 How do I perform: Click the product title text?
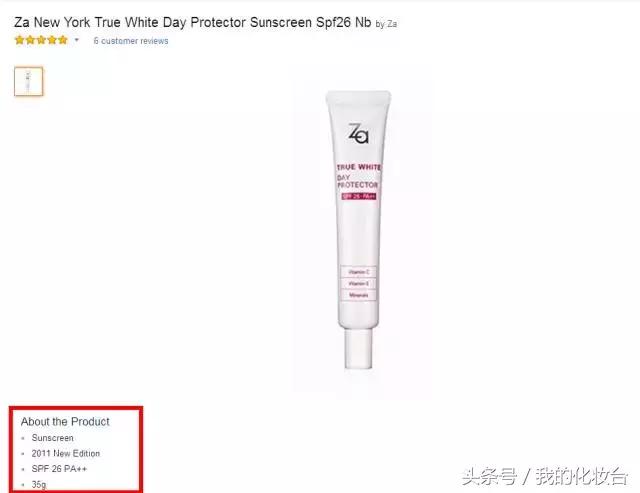(193, 22)
